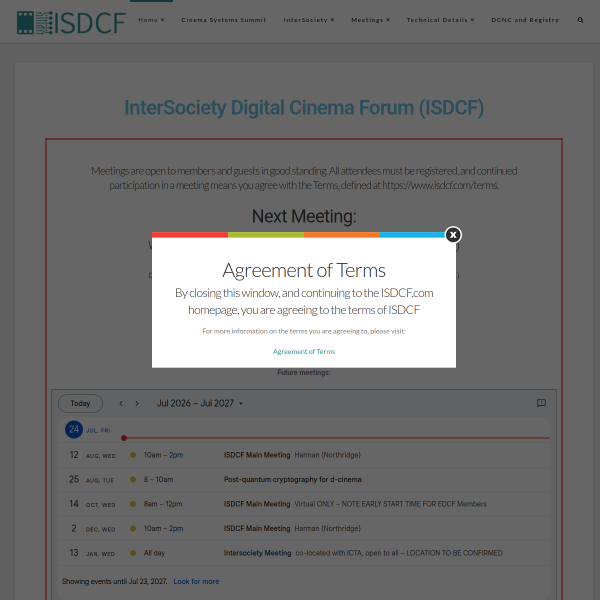Click the 2 Dec, Wed date label
The width and height of the screenshot is (600, 600).
[x=93, y=528]
